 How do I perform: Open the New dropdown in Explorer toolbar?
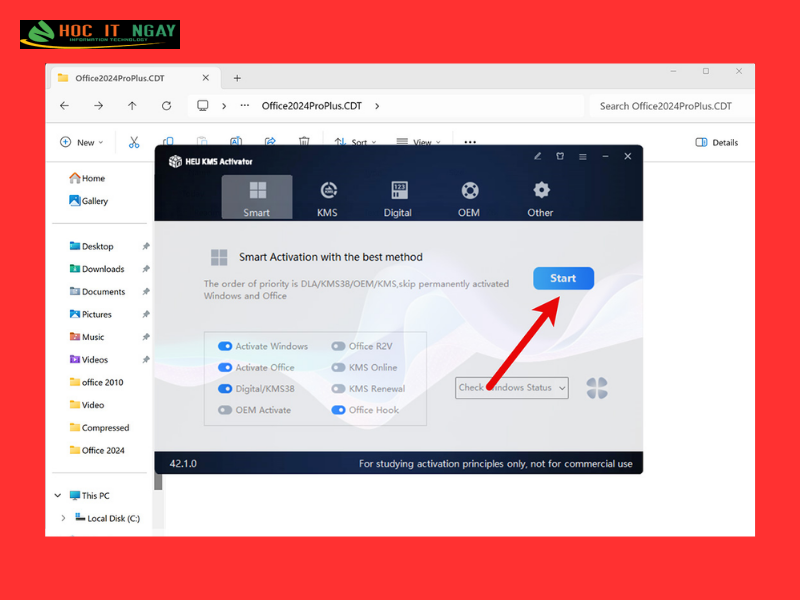(82, 142)
